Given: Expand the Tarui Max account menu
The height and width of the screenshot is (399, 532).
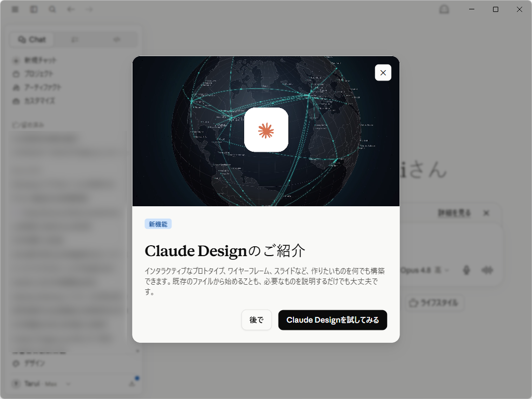Looking at the screenshot, I should 42,384.
